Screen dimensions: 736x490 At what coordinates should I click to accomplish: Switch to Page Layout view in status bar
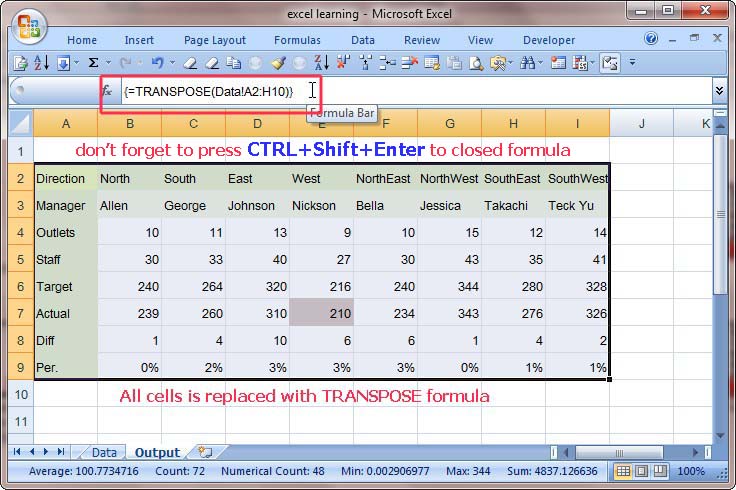click(642, 471)
